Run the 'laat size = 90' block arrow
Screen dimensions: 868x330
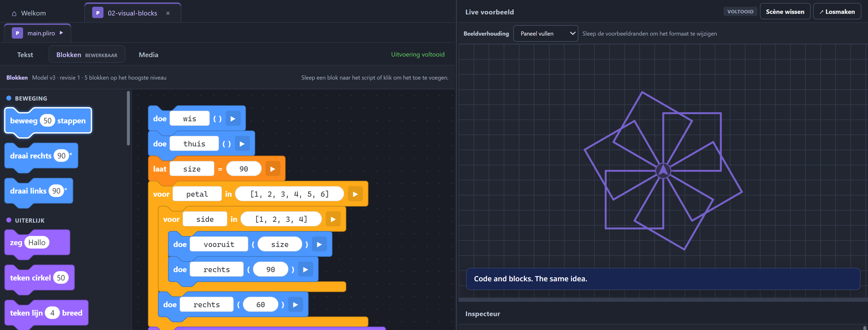pyautogui.click(x=273, y=169)
